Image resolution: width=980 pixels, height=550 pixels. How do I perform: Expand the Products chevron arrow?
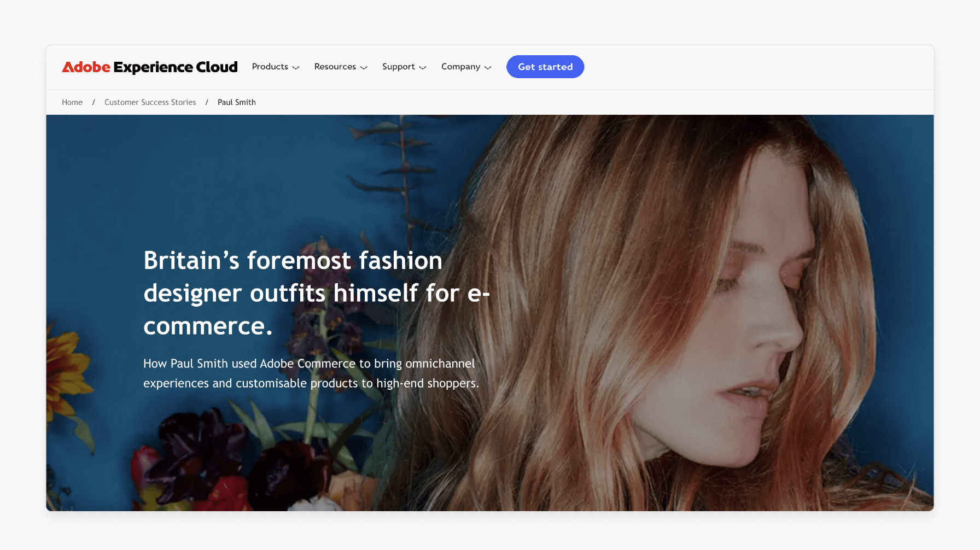tap(296, 67)
